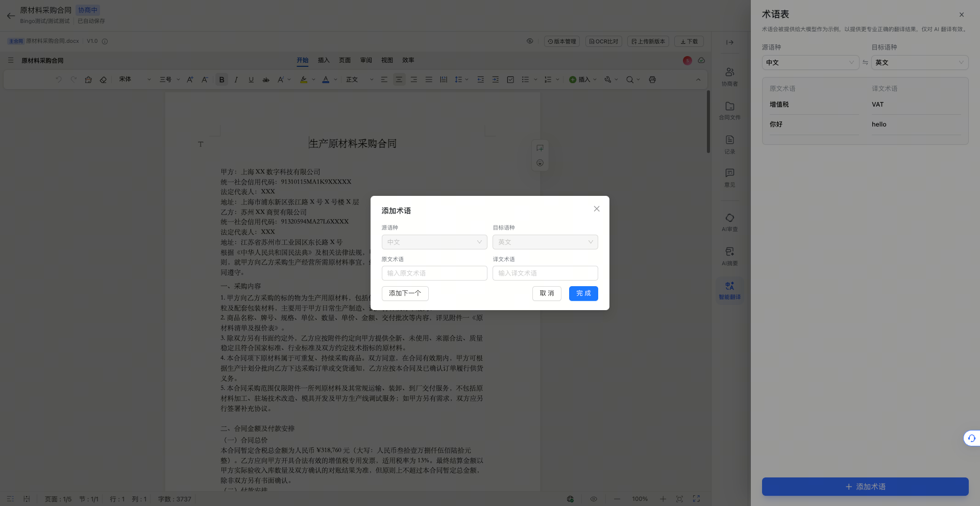
Task: Open the 三号 font size dropdown
Action: 170,80
